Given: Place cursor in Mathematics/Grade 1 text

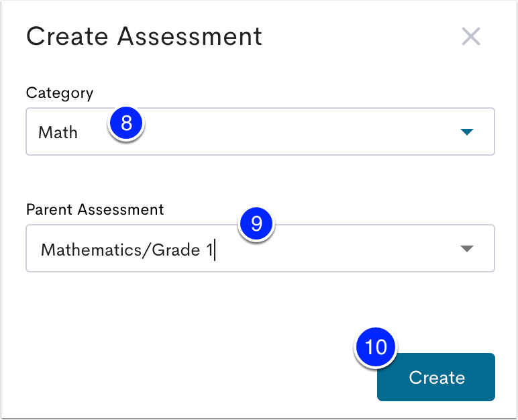Looking at the screenshot, I should coord(127,250).
